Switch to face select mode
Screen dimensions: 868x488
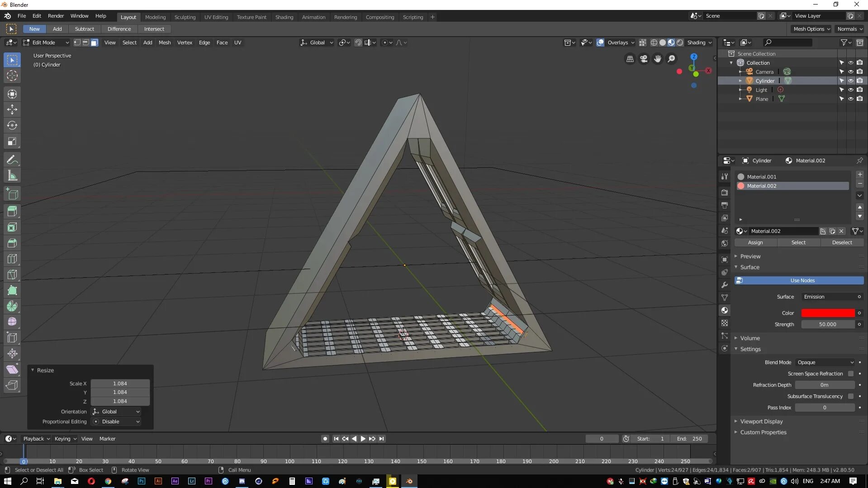(x=94, y=43)
